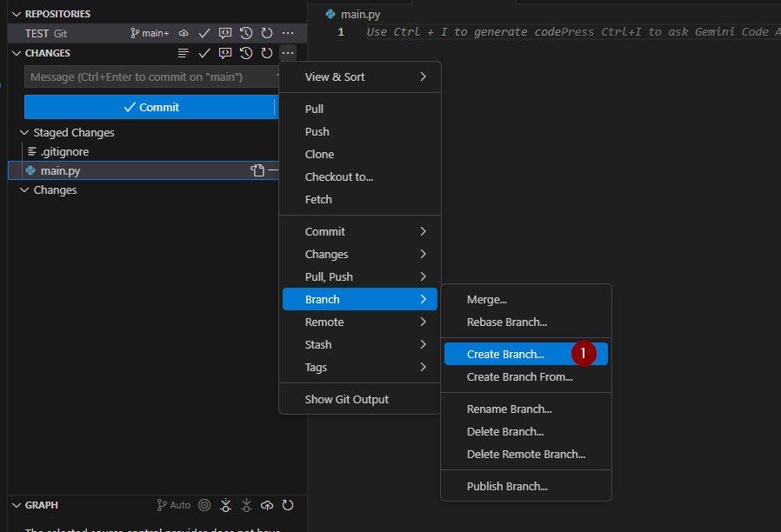Viewport: 781px width, 532px height.
Task: Select Delete Remote Branch... option
Action: 526,455
